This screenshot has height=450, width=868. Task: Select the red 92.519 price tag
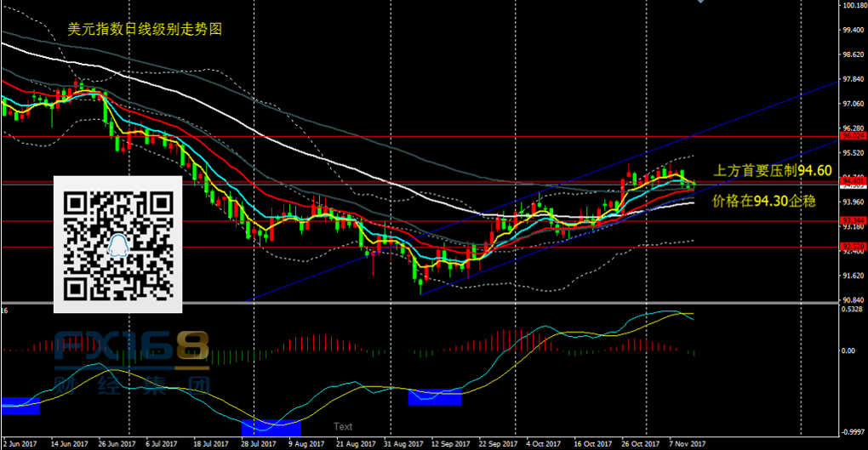click(x=853, y=248)
